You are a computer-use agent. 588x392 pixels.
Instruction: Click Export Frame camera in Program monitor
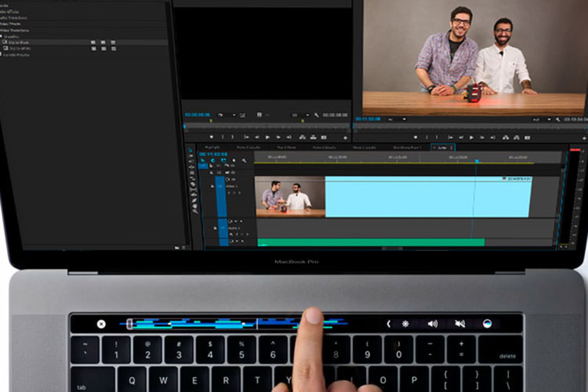click(527, 138)
